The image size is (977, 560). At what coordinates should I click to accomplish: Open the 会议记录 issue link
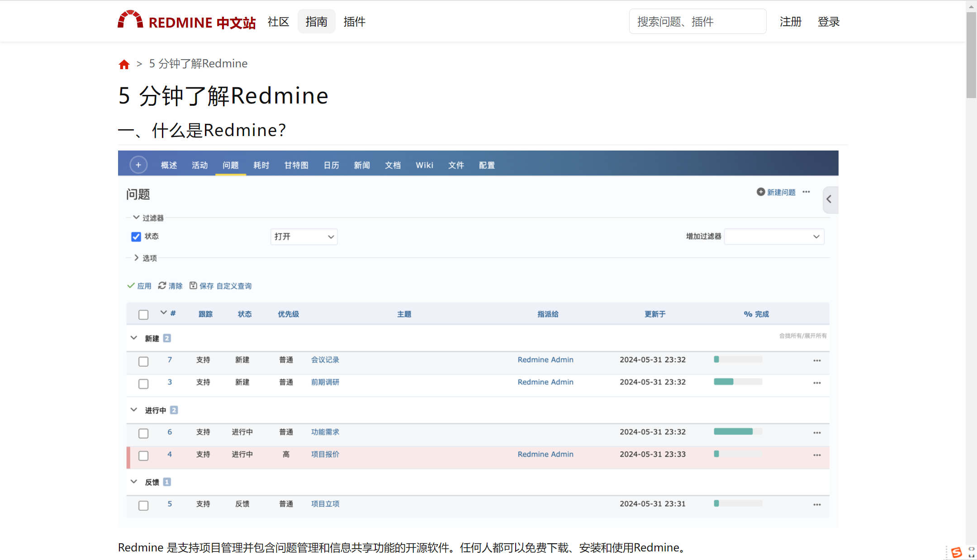[x=325, y=360]
